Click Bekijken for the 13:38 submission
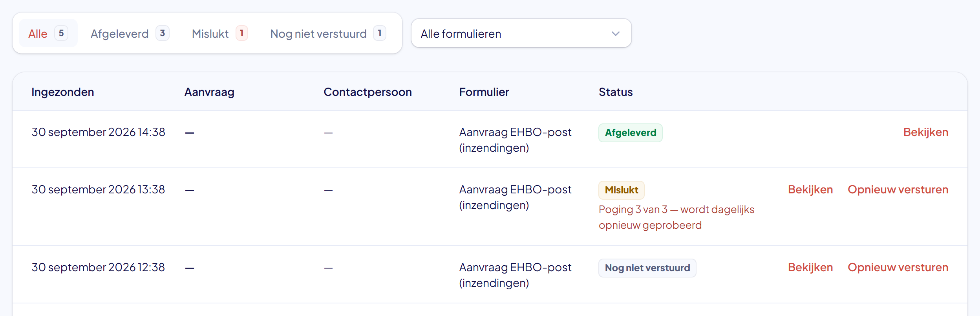The image size is (980, 316). coord(810,189)
